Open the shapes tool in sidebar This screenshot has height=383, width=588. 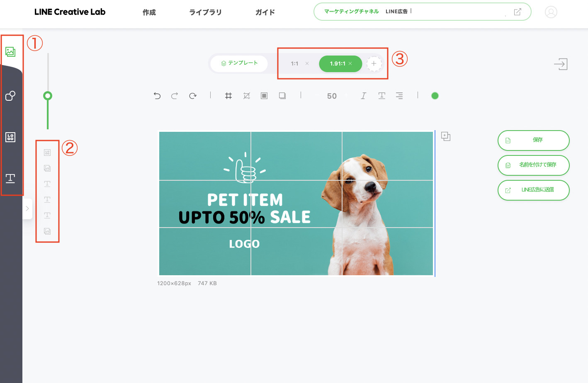[x=10, y=96]
